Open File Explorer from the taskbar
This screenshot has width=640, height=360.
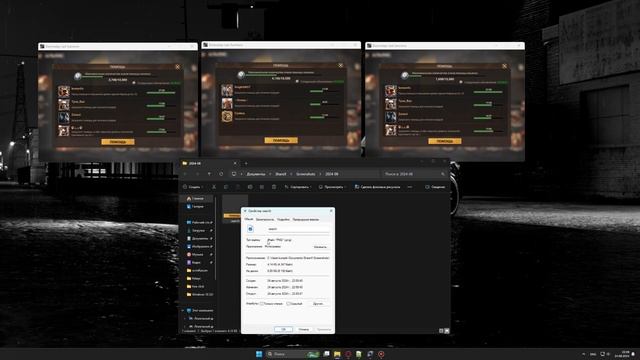(337, 354)
